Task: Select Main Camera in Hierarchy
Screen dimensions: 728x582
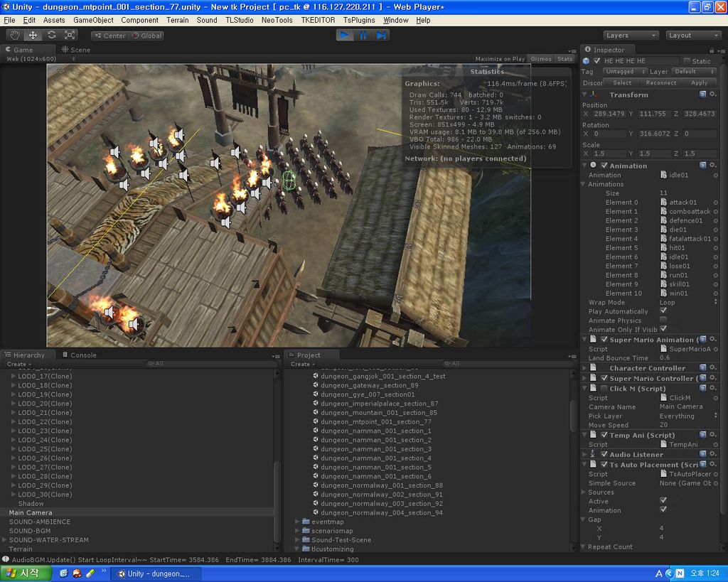Action: click(x=31, y=512)
